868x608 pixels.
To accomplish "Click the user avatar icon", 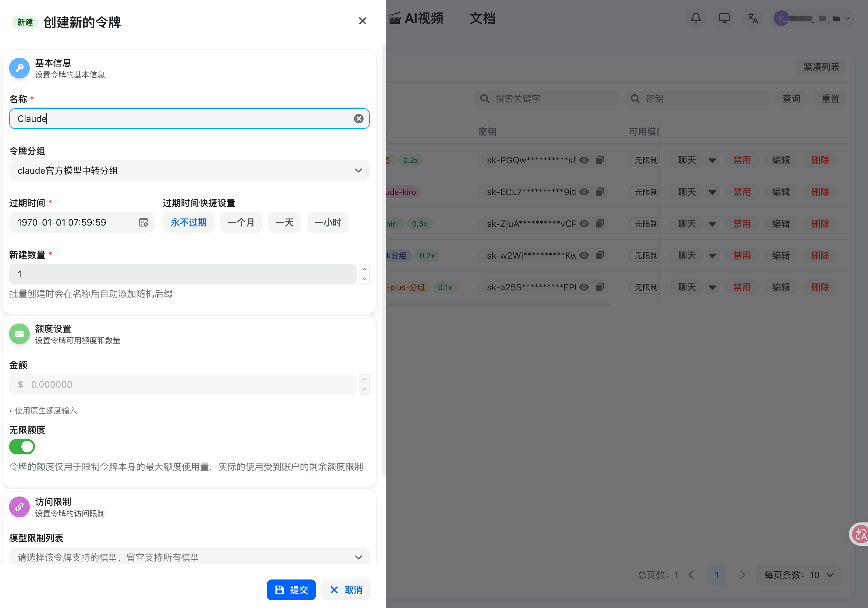I will (x=781, y=18).
